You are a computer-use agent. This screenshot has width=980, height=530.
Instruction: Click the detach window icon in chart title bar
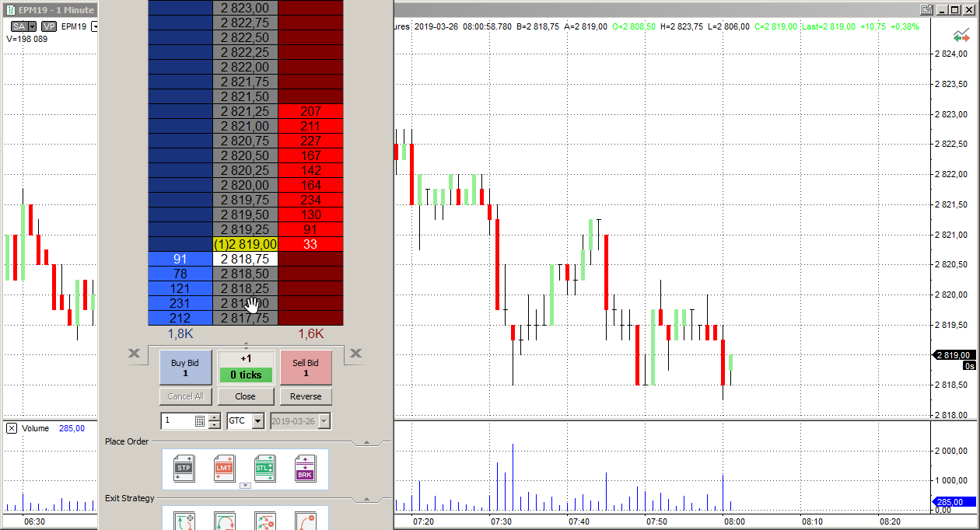[x=926, y=10]
